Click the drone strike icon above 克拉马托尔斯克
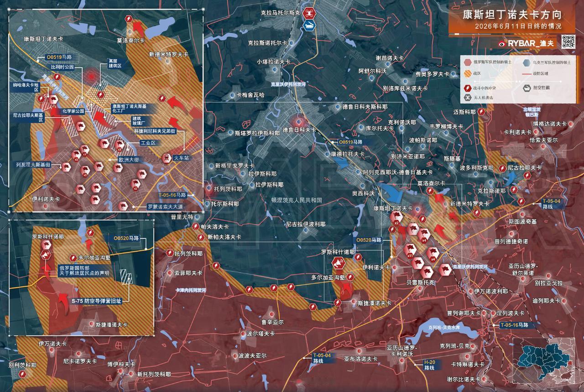584x392 pixels. tap(308, 13)
